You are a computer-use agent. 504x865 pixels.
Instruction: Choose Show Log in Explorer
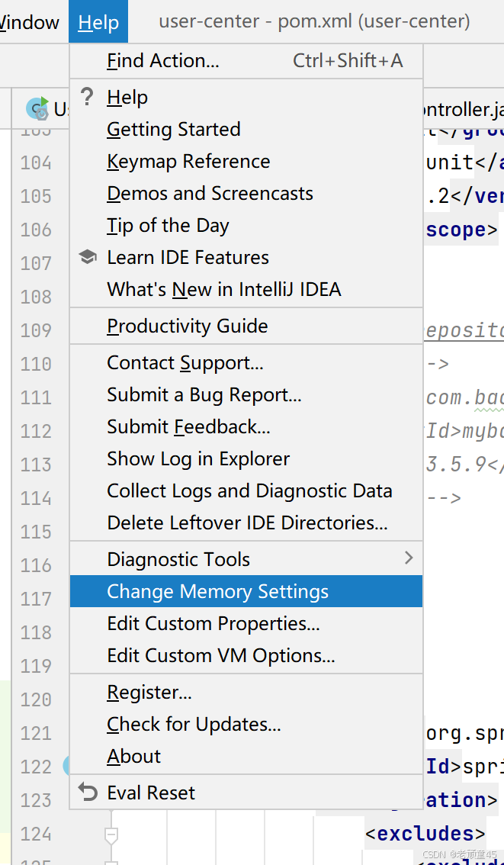[x=198, y=459]
